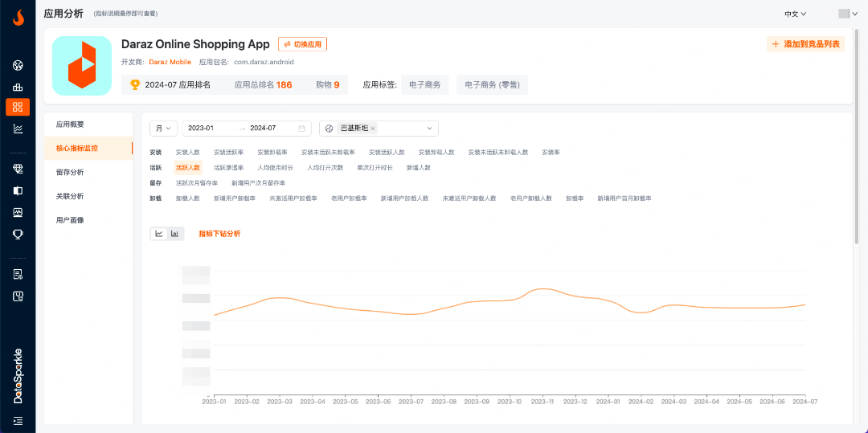Select the 卸载率 metric

[575, 198]
